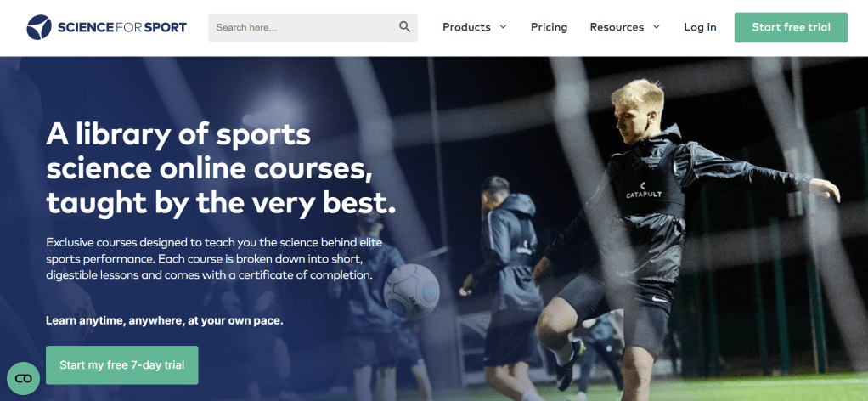Click the SCIENCE FOR SPORT wordmark text
Screen dimensions: 868x401
121,28
